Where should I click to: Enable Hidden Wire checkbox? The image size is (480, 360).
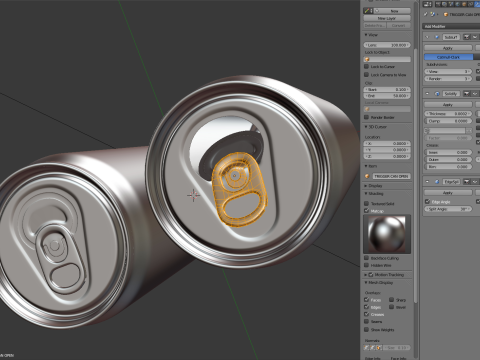367,265
